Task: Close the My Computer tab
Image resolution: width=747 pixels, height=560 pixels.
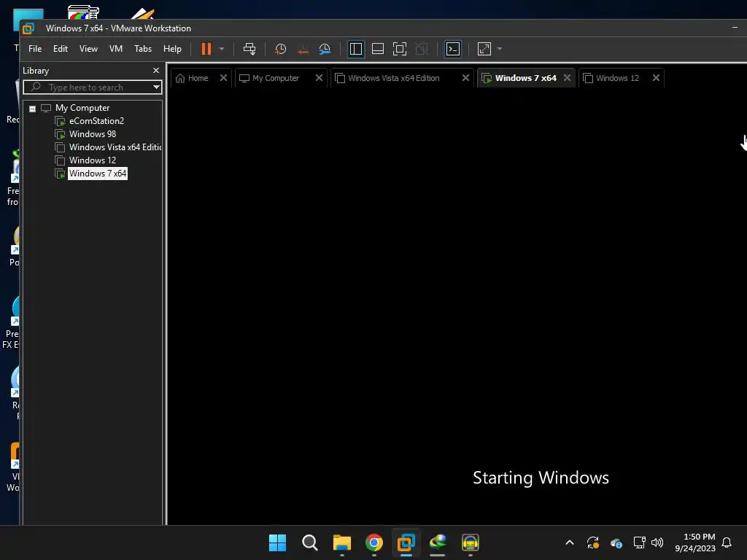Action: (320, 77)
